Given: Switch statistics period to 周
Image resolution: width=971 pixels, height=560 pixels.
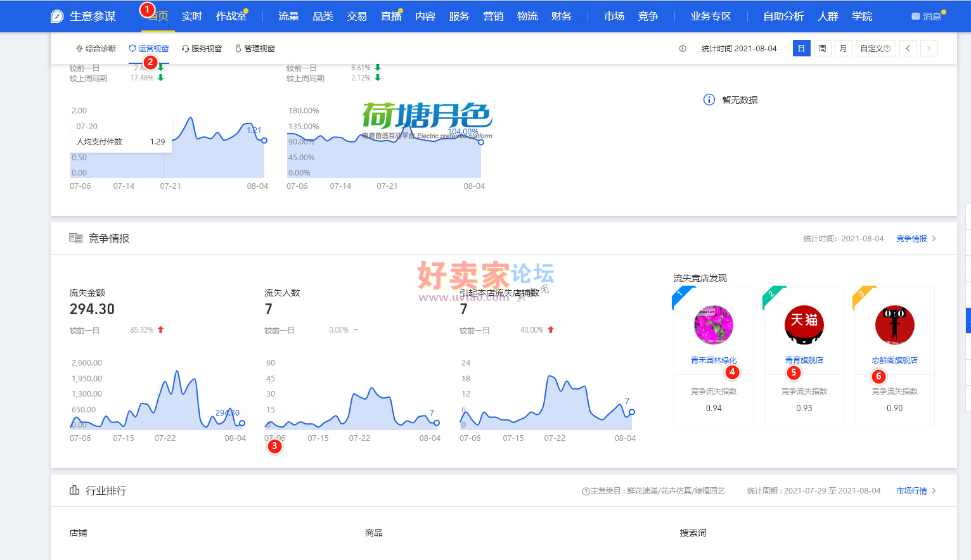Looking at the screenshot, I should pos(822,49).
